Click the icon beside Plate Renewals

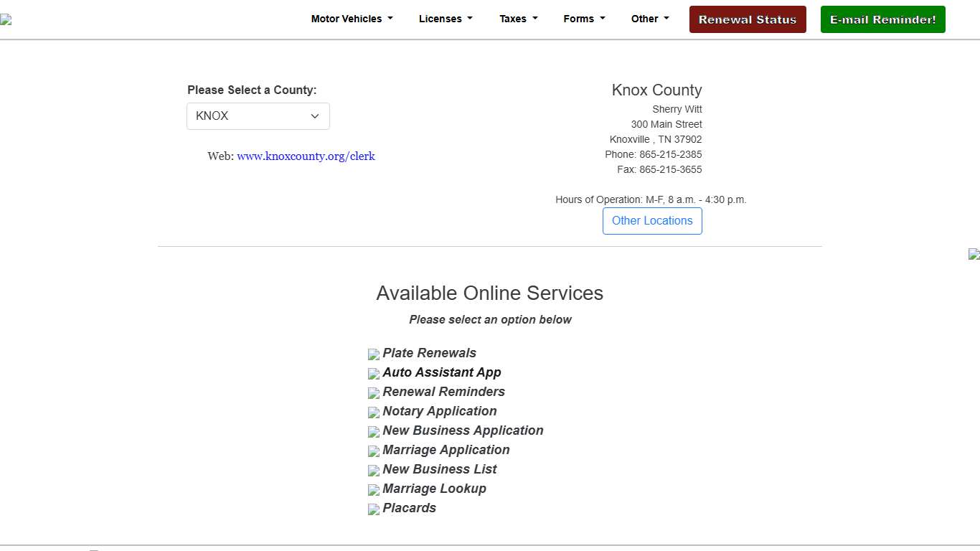click(x=373, y=354)
